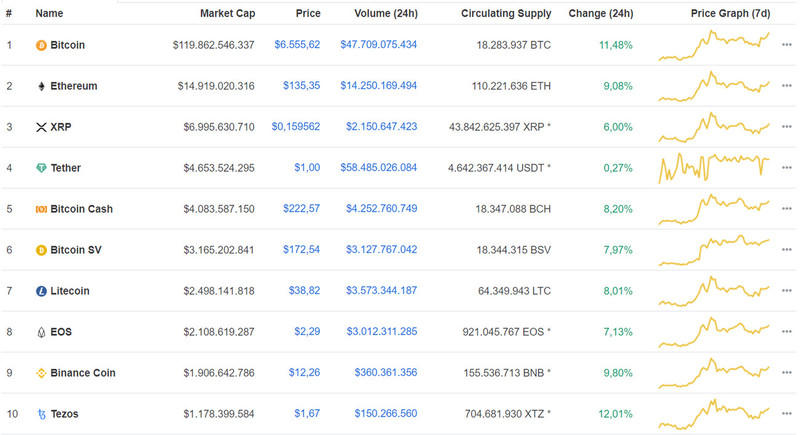Open Tezos 7-day price graph

pyautogui.click(x=714, y=414)
